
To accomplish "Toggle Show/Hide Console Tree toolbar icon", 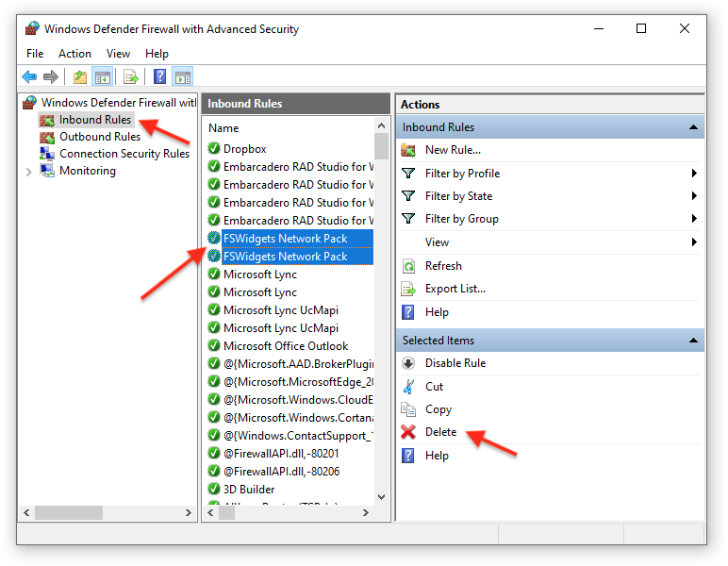I will (103, 76).
